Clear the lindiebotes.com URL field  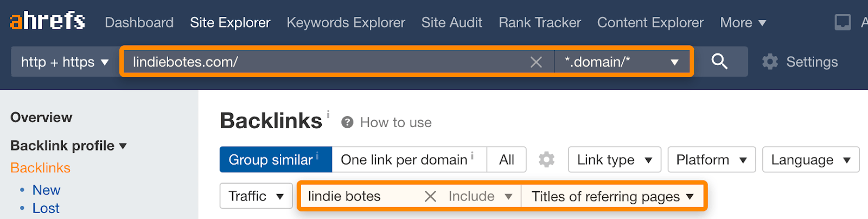pyautogui.click(x=536, y=62)
